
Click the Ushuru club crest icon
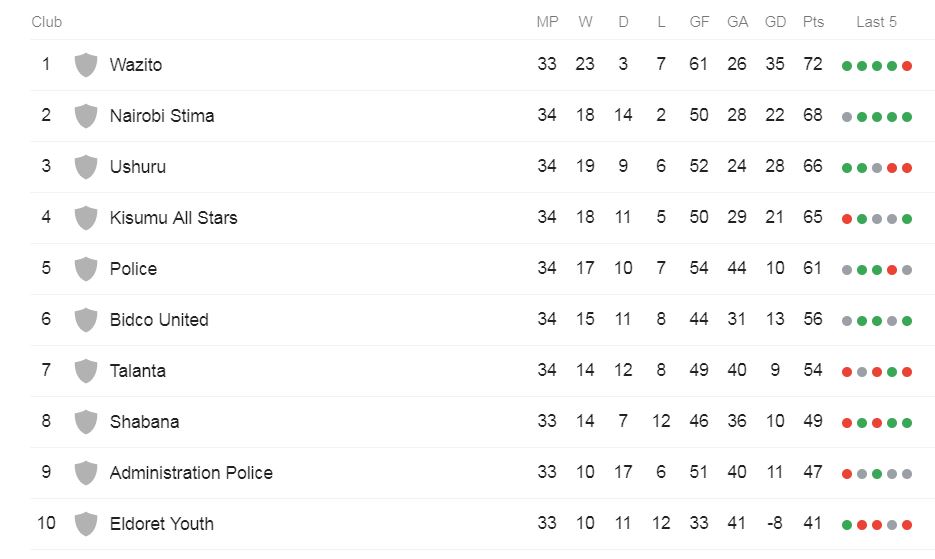tap(86, 167)
